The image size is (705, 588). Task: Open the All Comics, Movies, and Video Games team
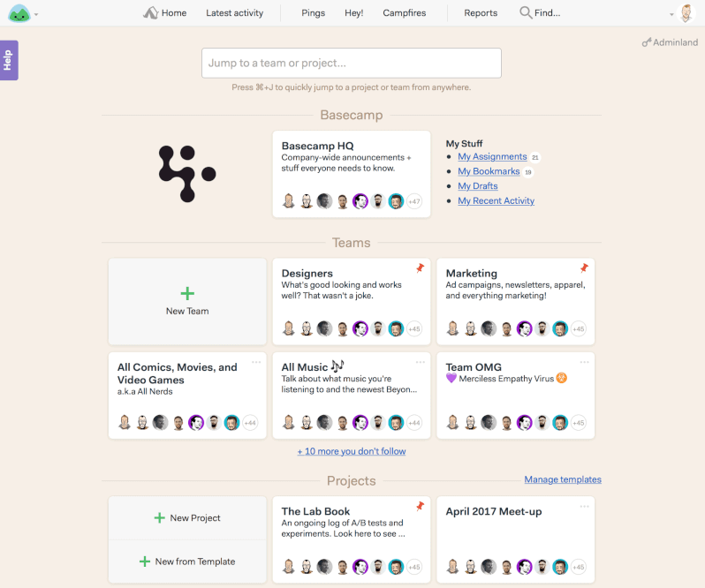[178, 373]
